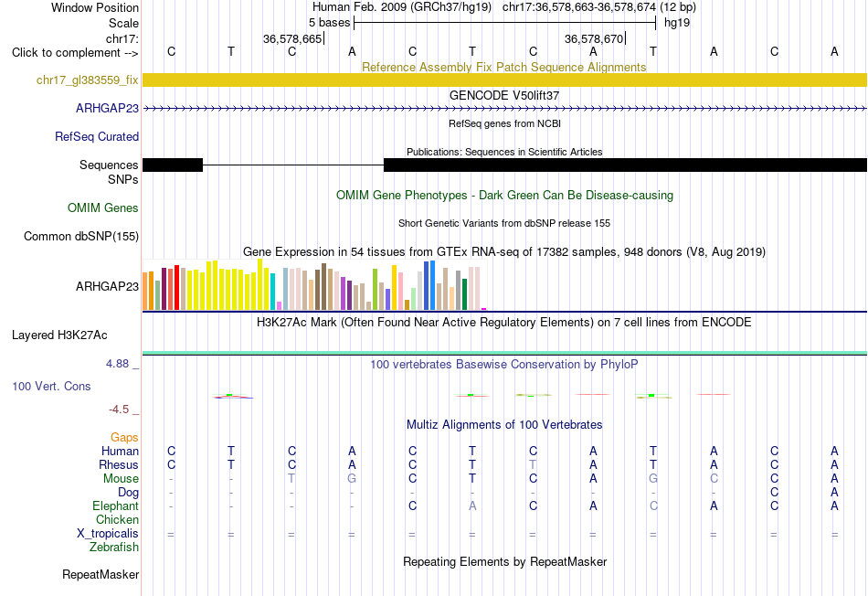
Task: Click the PhyloP Basewise Conservation title
Action: 504,365
